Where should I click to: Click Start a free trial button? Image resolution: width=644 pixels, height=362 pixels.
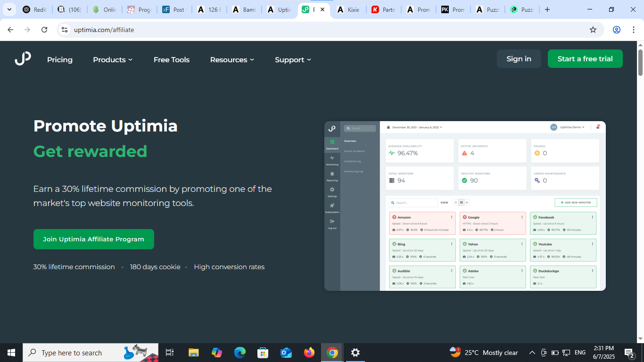coord(585,59)
